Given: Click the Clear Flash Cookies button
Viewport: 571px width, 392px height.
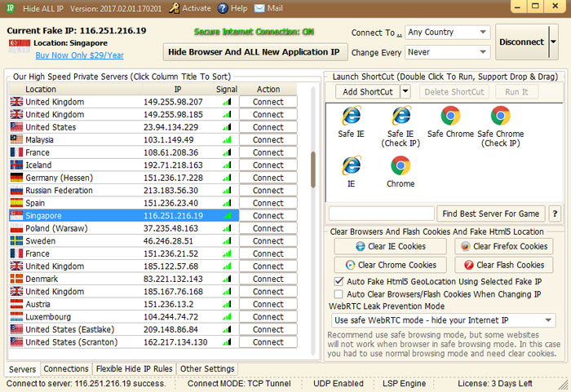Looking at the screenshot, I should pos(504,265).
